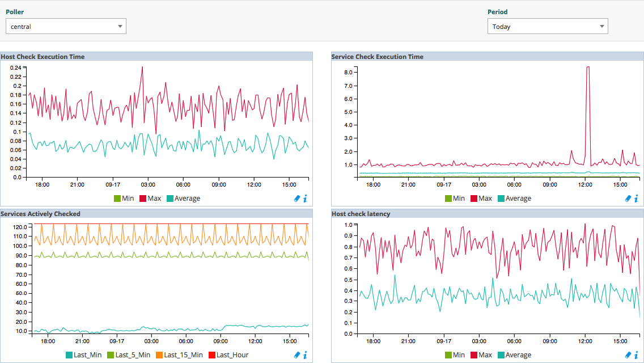
Task: Hide Average series in Host check latency legend
Action: [518, 355]
